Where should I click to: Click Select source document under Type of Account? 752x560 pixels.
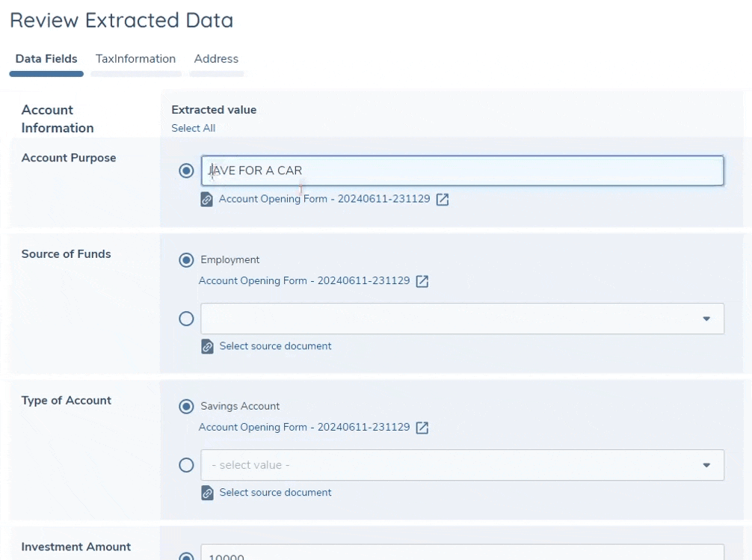pos(274,493)
